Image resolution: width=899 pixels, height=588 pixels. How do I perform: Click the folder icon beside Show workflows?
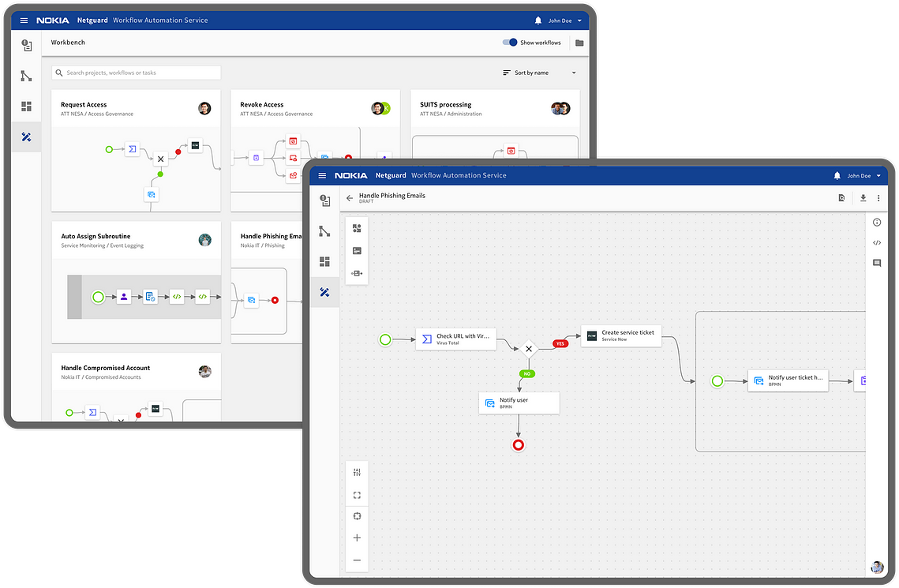579,43
